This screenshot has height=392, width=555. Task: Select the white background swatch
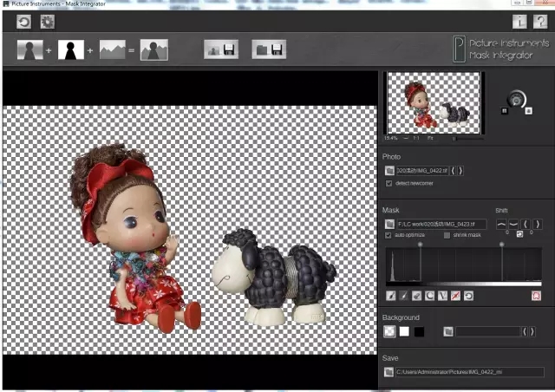point(404,331)
